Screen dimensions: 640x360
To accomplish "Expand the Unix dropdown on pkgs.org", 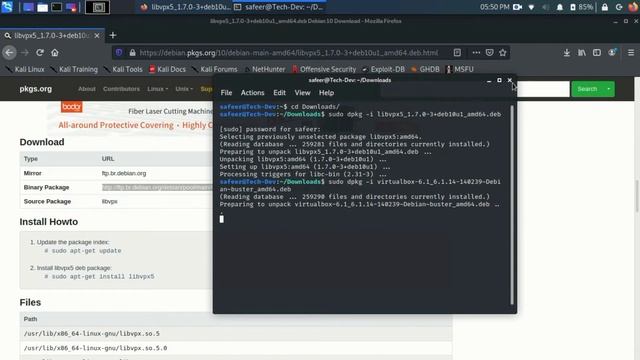I will click(184, 89).
